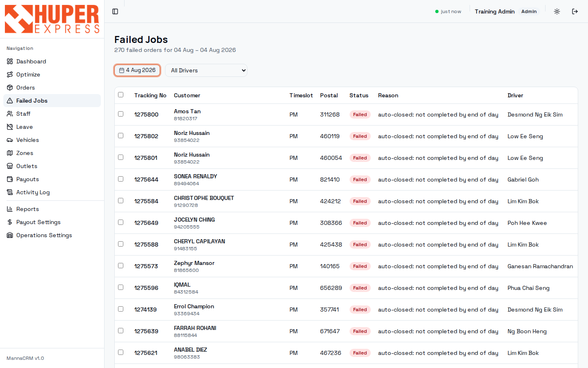588x368 pixels.
Task: Check the box for order 1275649
Action: 120,222
